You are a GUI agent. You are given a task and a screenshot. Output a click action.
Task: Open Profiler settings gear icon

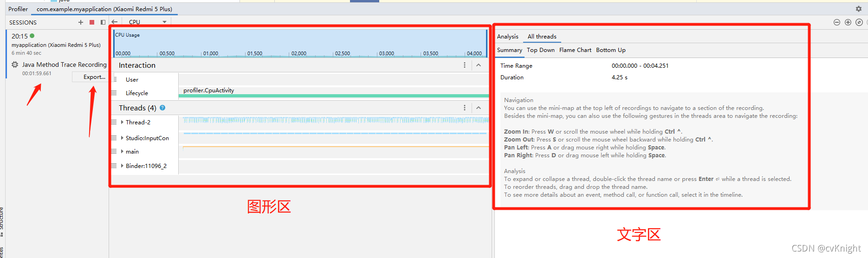coord(858,9)
